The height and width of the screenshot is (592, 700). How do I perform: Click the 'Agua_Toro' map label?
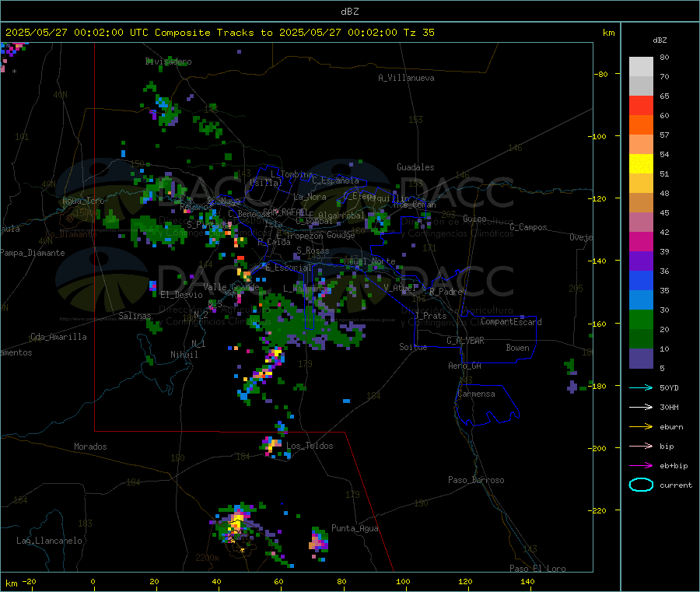click(x=83, y=201)
